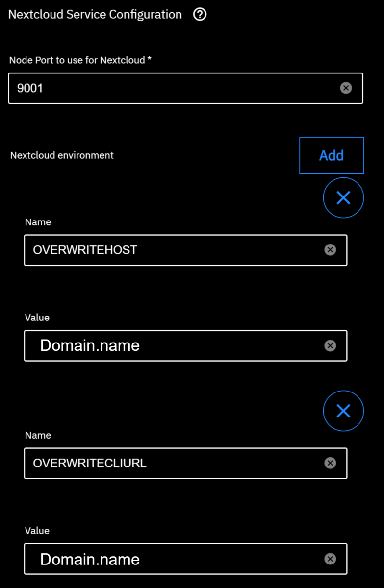Viewport: 384px width, 588px height.
Task: Open the Nextcloud Service Configuration help icon
Action: click(x=200, y=15)
